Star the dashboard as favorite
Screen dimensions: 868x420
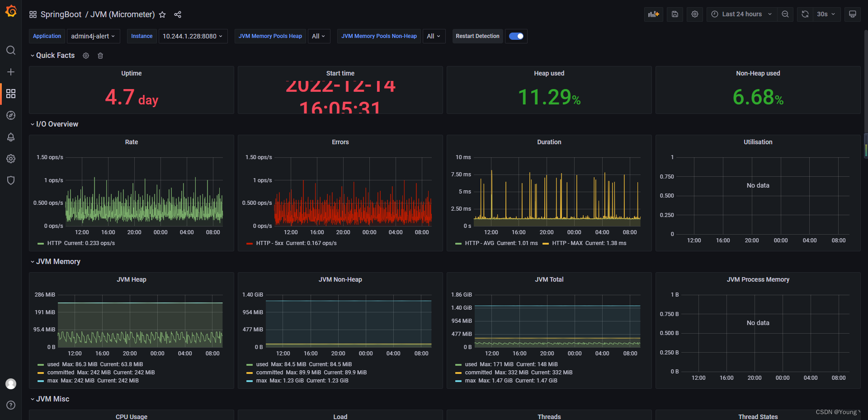[x=162, y=14]
